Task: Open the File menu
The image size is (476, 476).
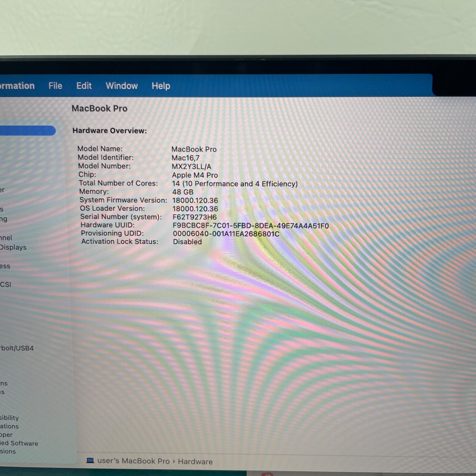Action: click(55, 86)
